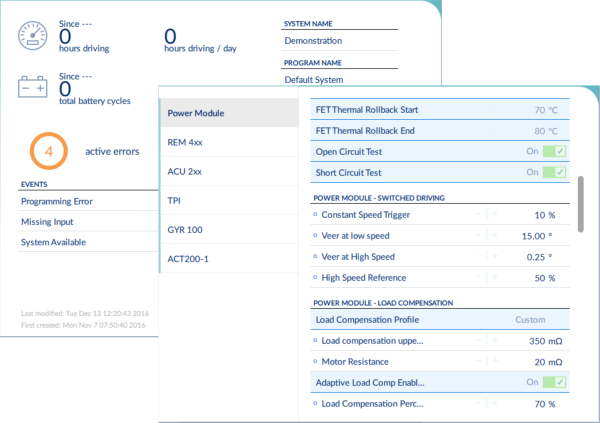The height and width of the screenshot is (423, 600).
Task: Click the 70 % Load Compensation value
Action: 545,404
